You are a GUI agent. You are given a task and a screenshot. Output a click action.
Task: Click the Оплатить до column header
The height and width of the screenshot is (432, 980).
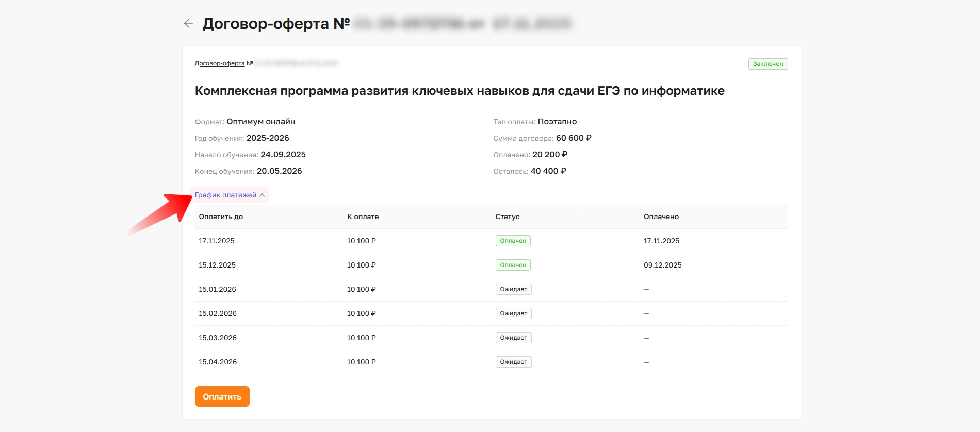pyautogui.click(x=221, y=217)
